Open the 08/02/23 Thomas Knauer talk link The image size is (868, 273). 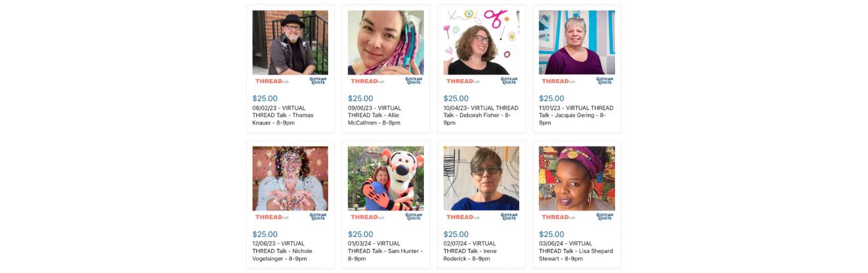(283, 115)
